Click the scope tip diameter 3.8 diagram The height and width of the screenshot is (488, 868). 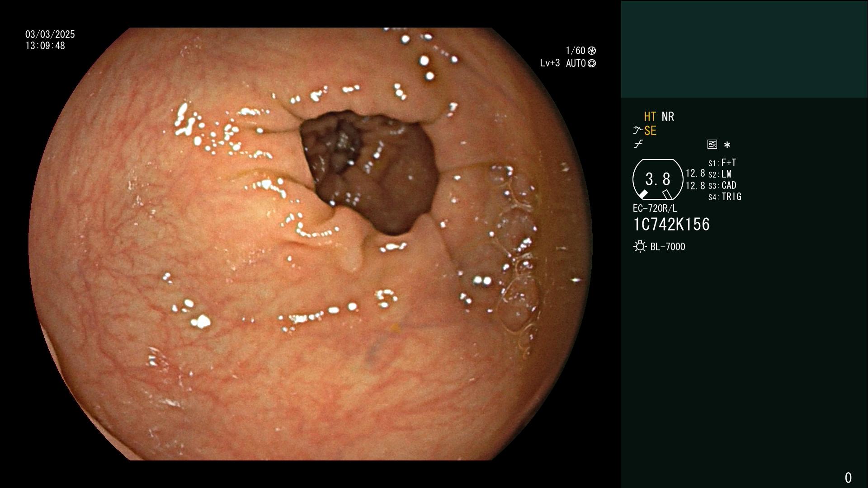pyautogui.click(x=658, y=179)
